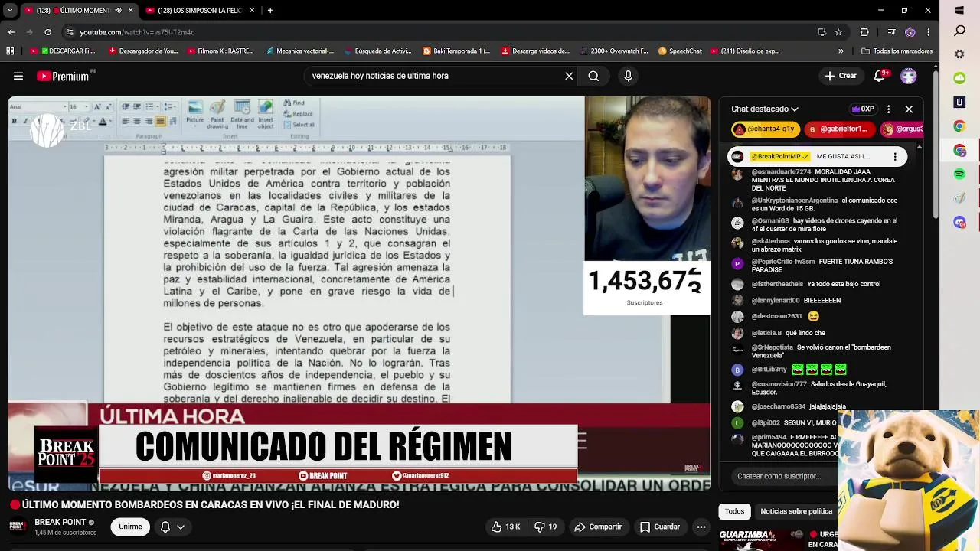Click the Unirme membership button
Viewport: 980px width, 551px height.
click(130, 527)
